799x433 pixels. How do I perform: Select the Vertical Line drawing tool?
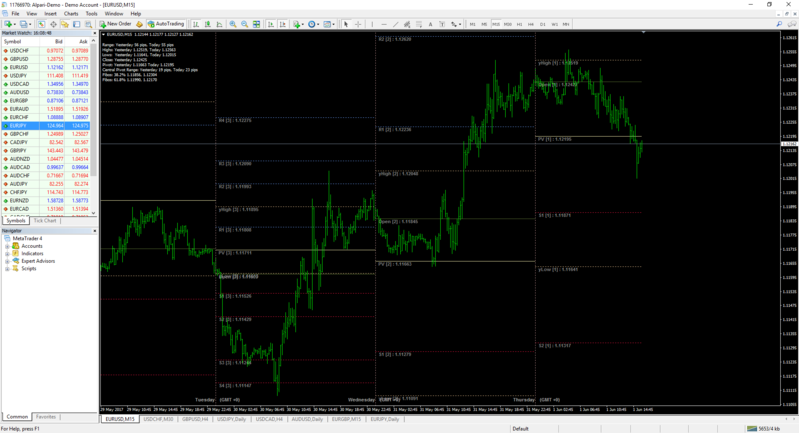[372, 24]
